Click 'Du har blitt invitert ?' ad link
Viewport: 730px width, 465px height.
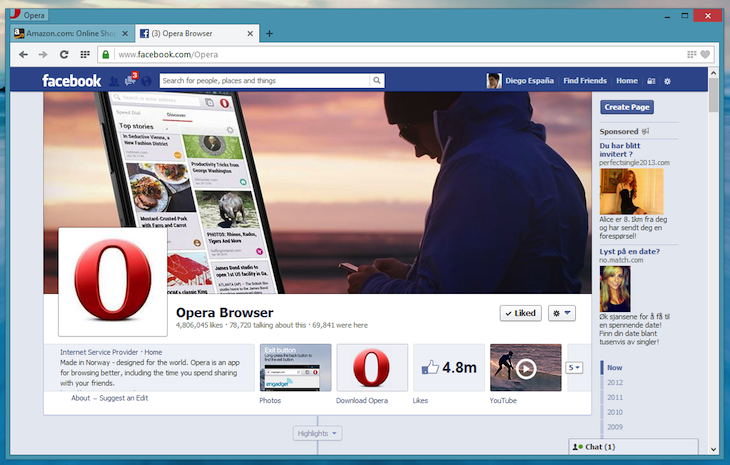click(x=620, y=150)
